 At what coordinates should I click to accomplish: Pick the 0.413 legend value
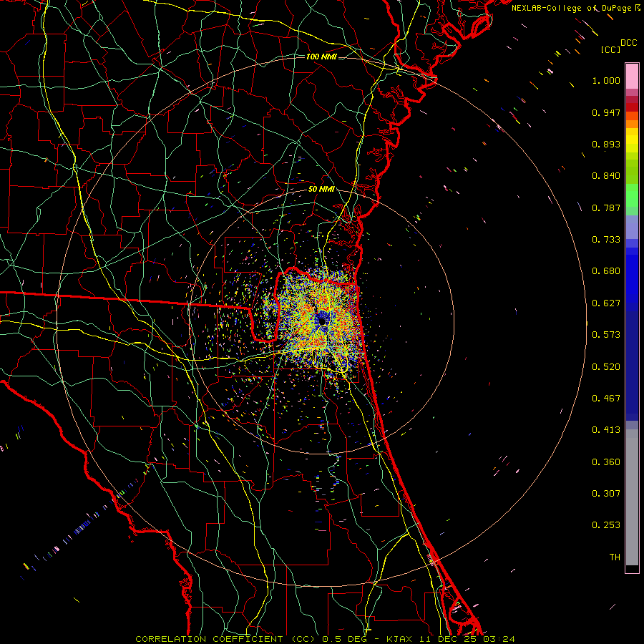tap(606, 430)
